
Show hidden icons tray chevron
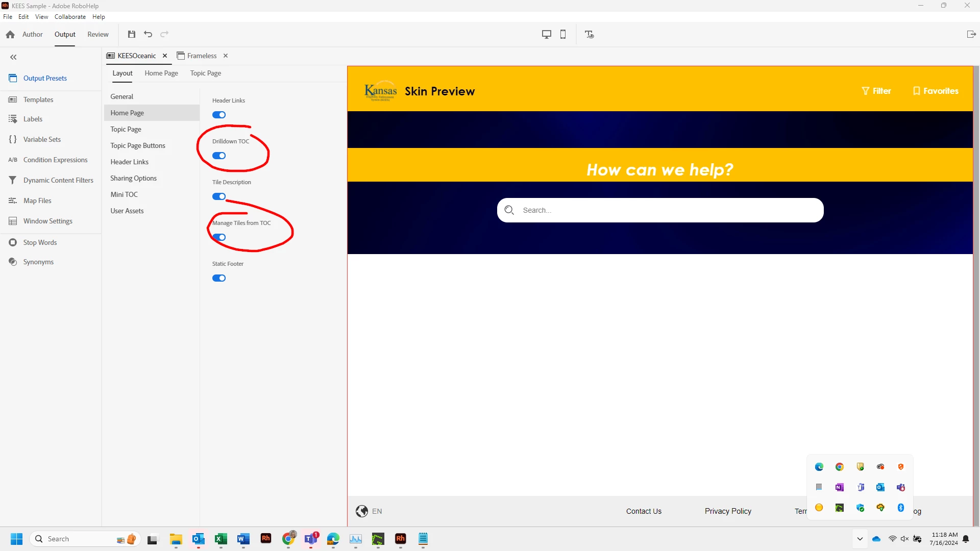(860, 539)
